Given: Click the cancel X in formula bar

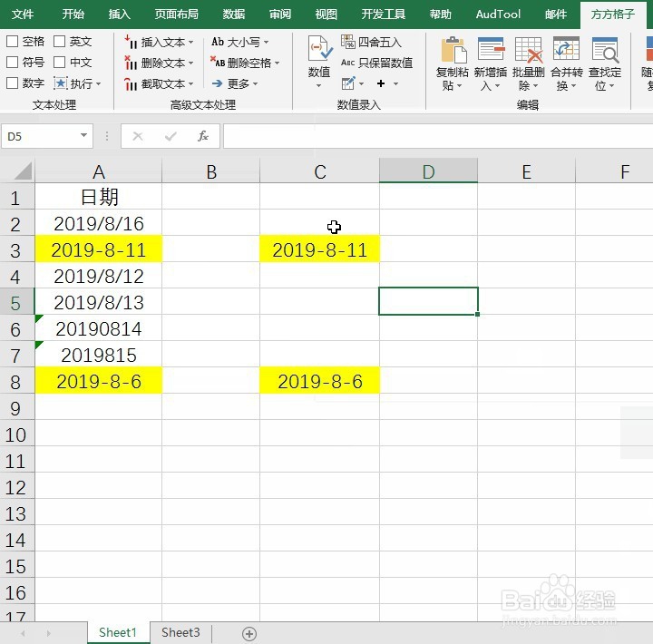Looking at the screenshot, I should (138, 136).
